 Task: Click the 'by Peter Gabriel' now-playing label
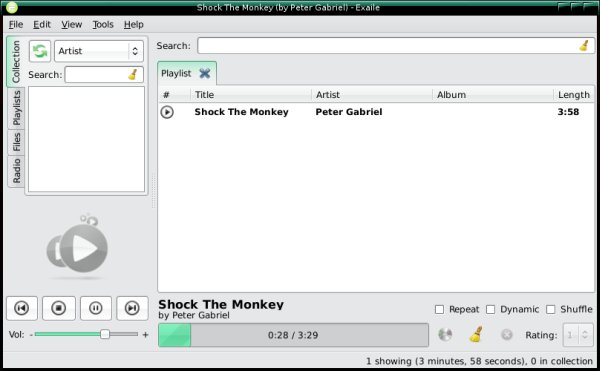(194, 315)
